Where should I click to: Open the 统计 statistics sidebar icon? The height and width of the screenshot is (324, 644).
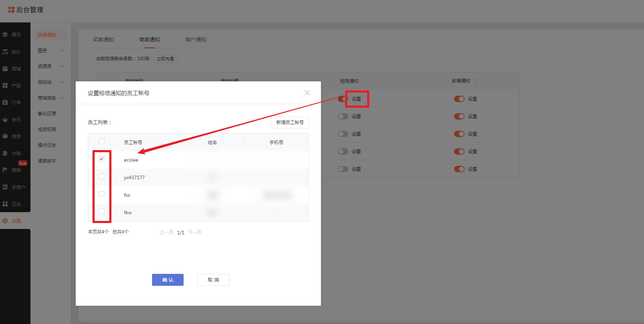pyautogui.click(x=5, y=52)
